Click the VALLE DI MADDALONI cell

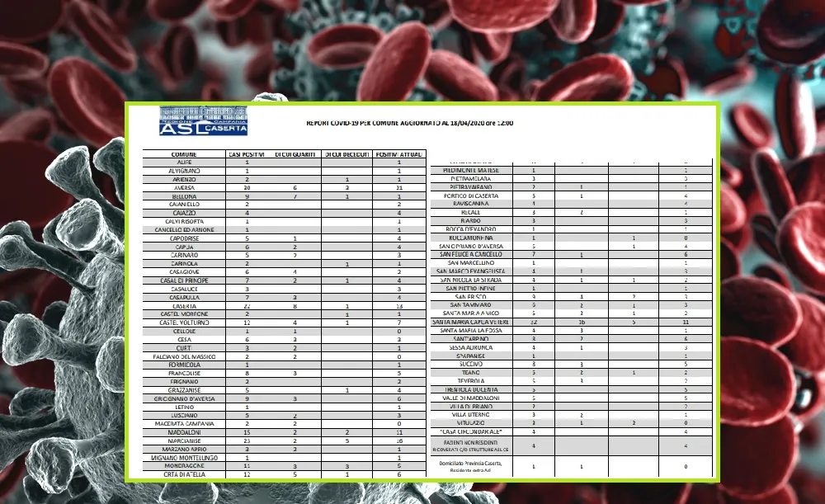471,398
